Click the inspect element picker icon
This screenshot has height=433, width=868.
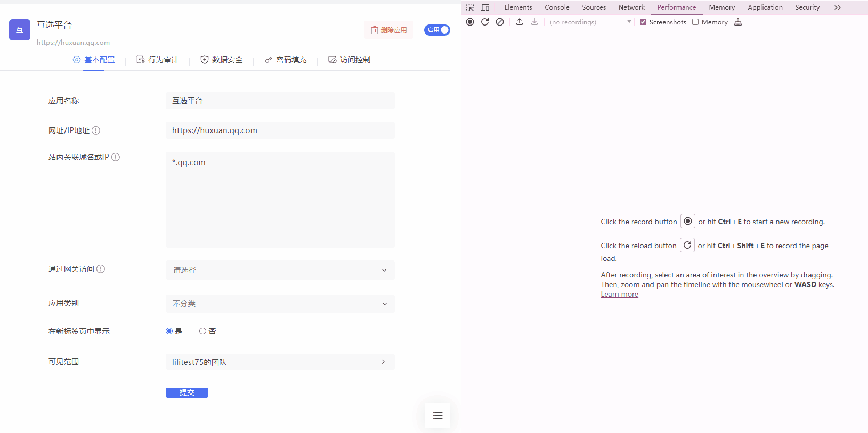470,7
